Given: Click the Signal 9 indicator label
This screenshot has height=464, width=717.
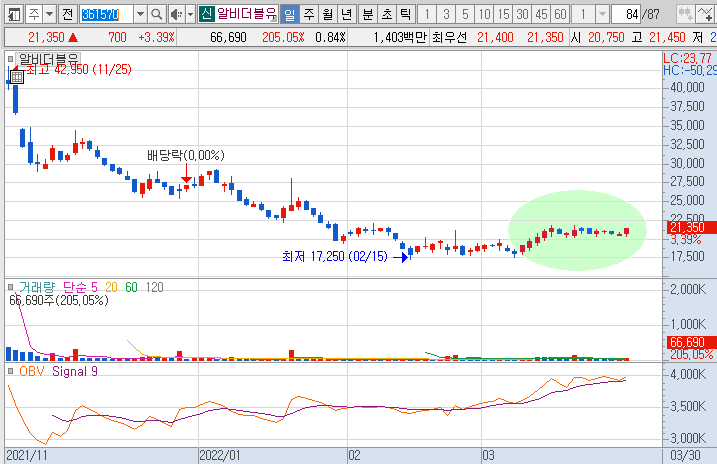Looking at the screenshot, I should click(x=75, y=371).
